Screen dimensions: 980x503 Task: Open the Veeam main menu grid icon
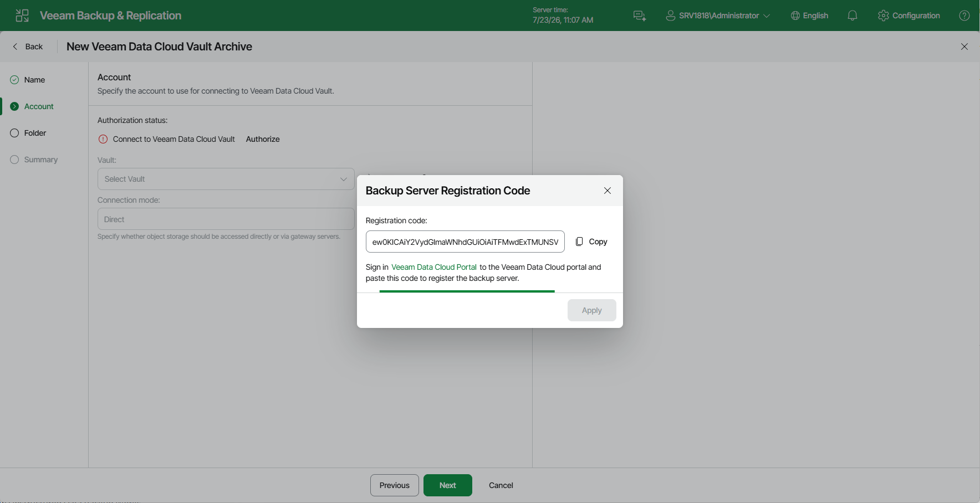(22, 16)
